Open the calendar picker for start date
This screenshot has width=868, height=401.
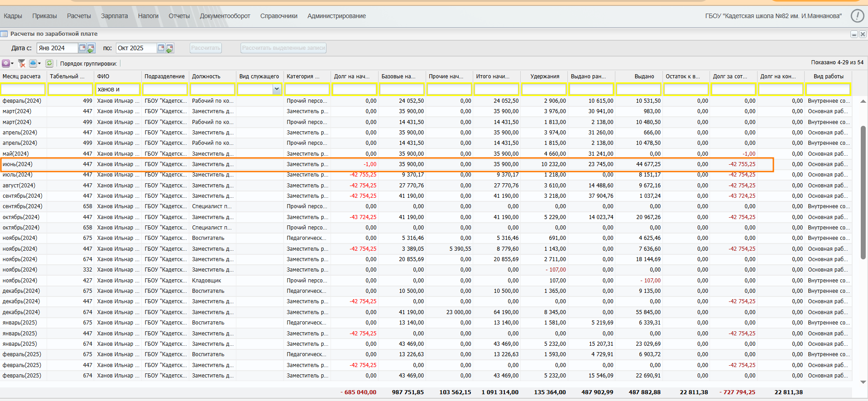tap(82, 48)
